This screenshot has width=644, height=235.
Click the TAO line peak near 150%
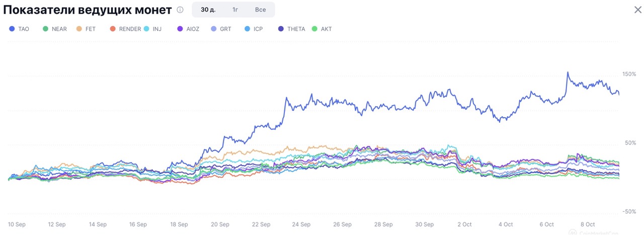click(568, 72)
